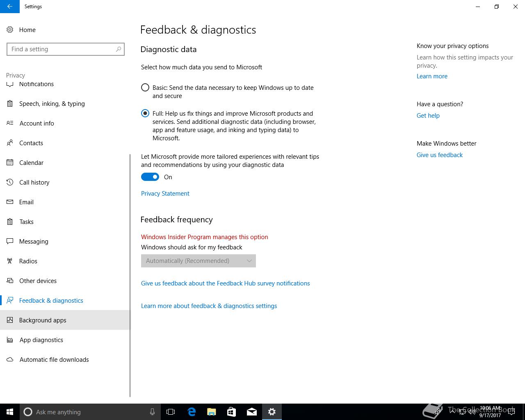Open Learn more about feedback & diagnostics settings
The image size is (525, 420).
[x=209, y=306]
